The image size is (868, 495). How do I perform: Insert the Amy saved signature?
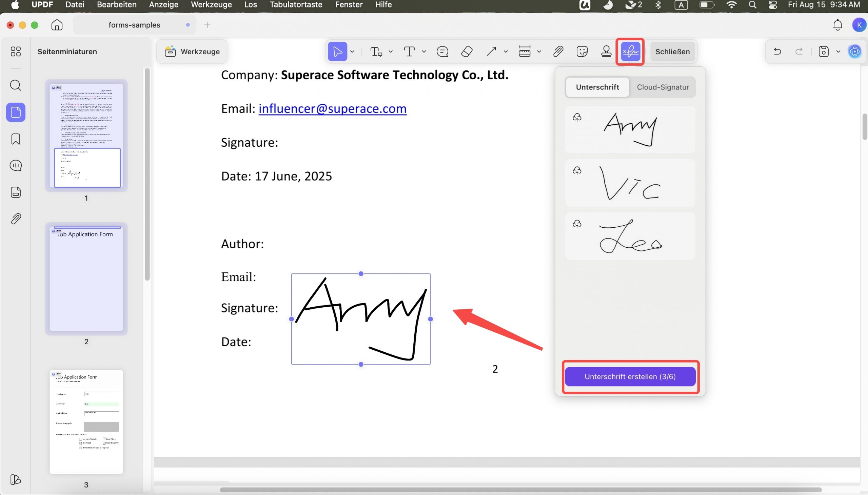point(630,129)
